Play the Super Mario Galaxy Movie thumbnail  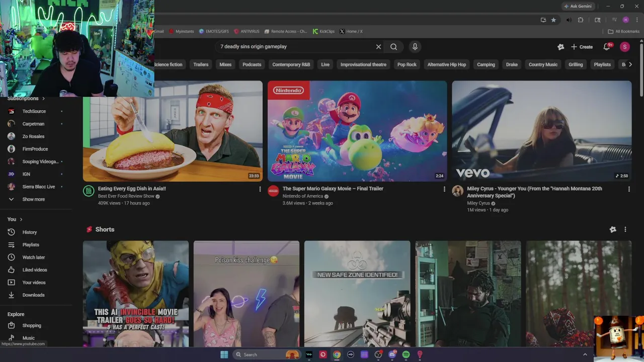357,131
